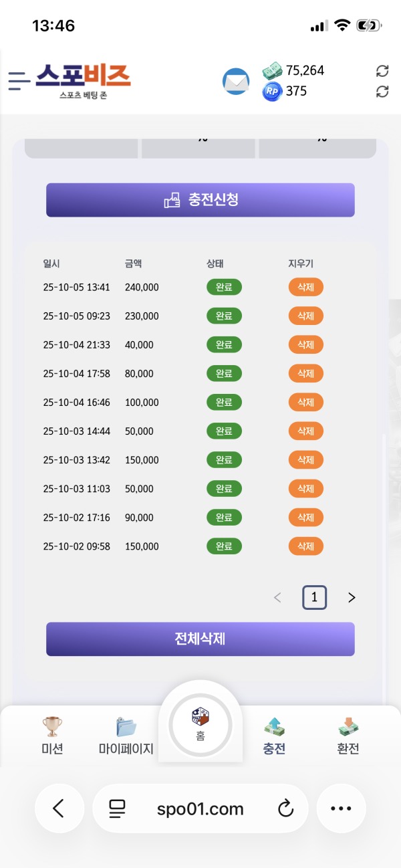This screenshot has height=868, width=401.
Task: Delete the 240,000 deposit via 삭제
Action: coord(305,287)
